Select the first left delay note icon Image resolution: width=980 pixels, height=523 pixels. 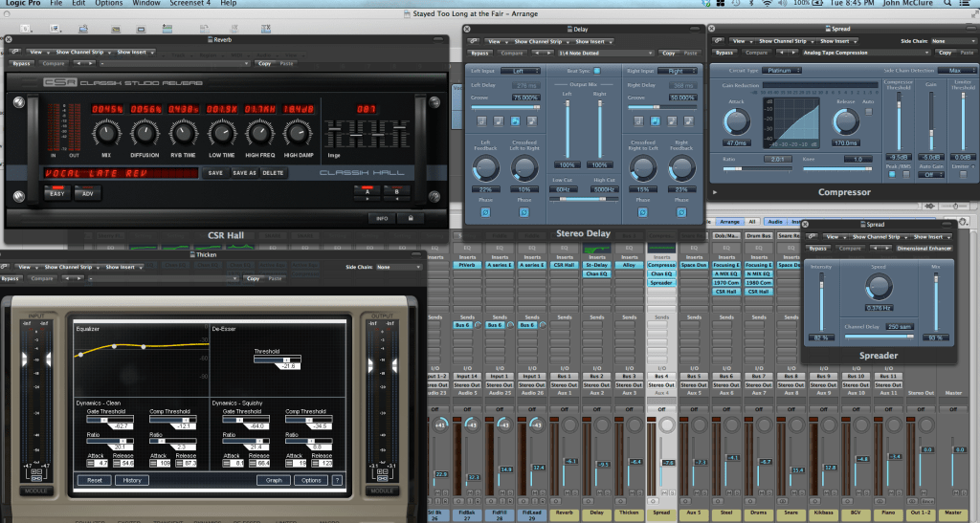coord(480,121)
